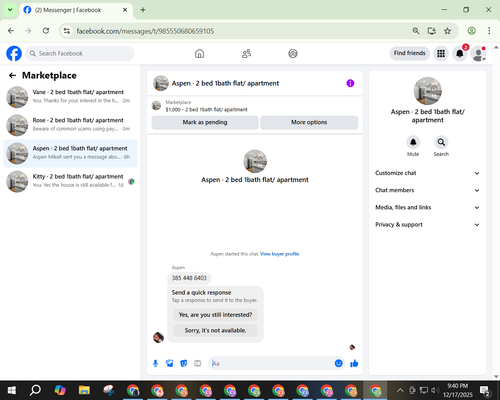Open the Kitty apartment conversation
The width and height of the screenshot is (500, 400).
tap(70, 181)
